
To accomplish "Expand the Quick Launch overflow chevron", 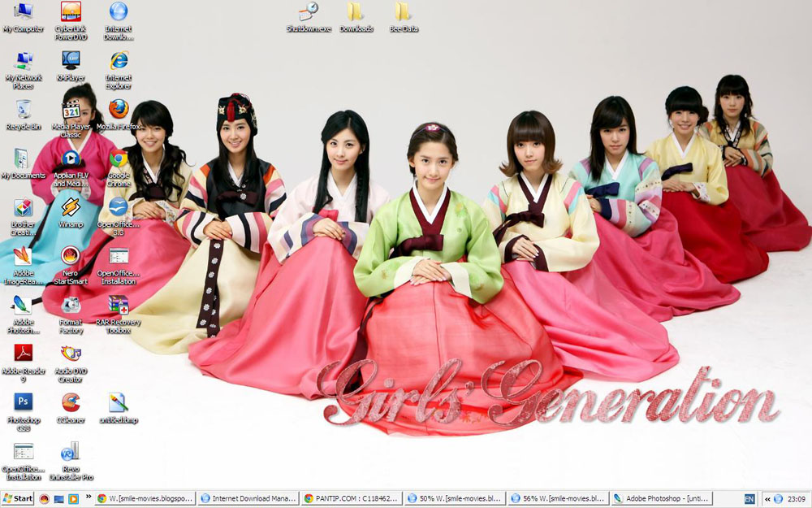I will [x=88, y=497].
